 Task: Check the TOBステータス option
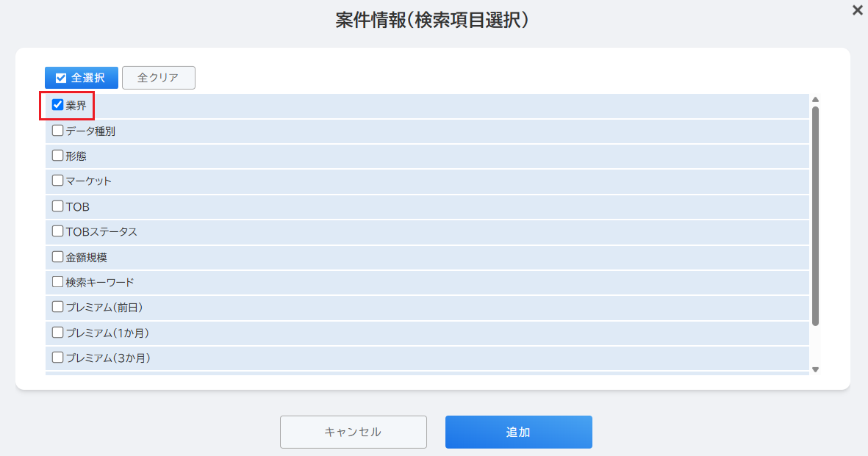(57, 231)
